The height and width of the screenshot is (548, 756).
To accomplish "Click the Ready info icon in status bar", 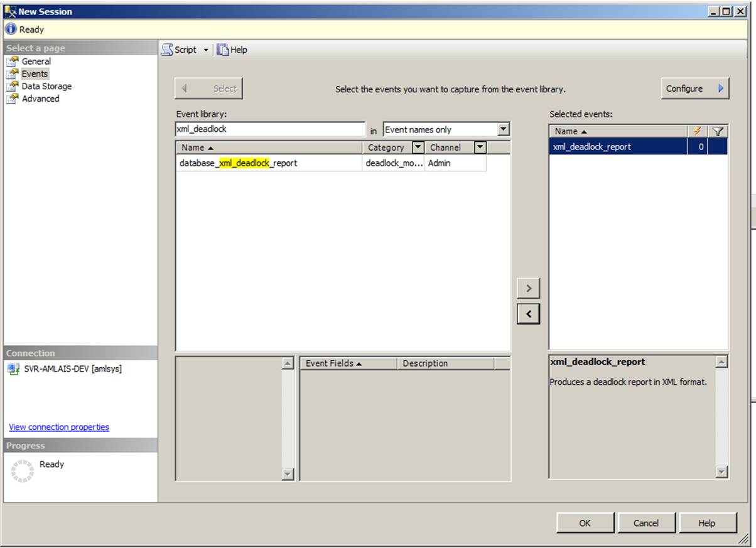I will click(11, 29).
